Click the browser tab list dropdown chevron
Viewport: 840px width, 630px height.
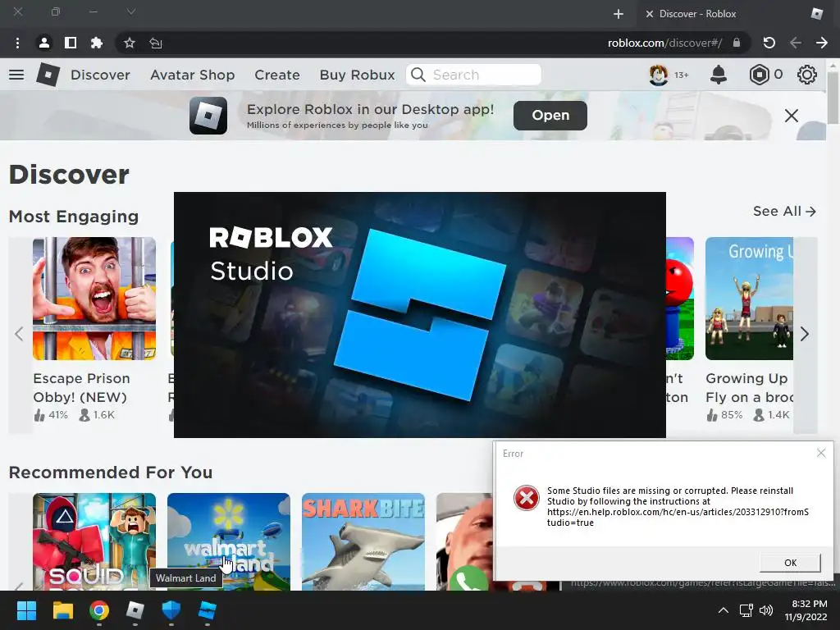pyautogui.click(x=130, y=11)
